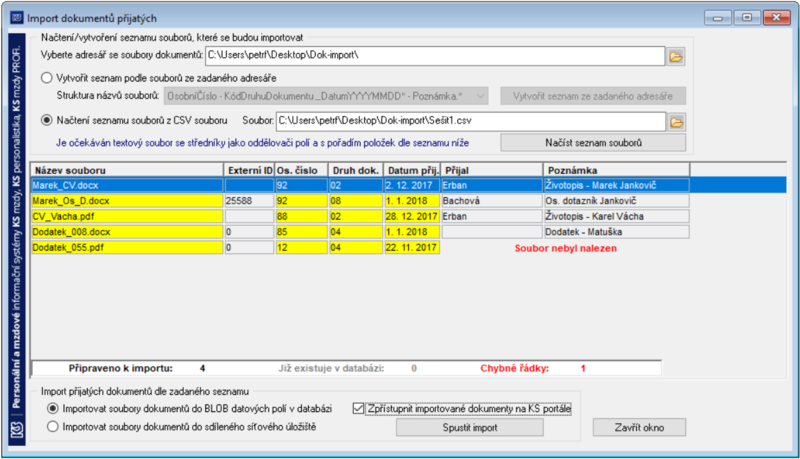
Task: Choose import to shared network storage
Action: pyautogui.click(x=53, y=426)
